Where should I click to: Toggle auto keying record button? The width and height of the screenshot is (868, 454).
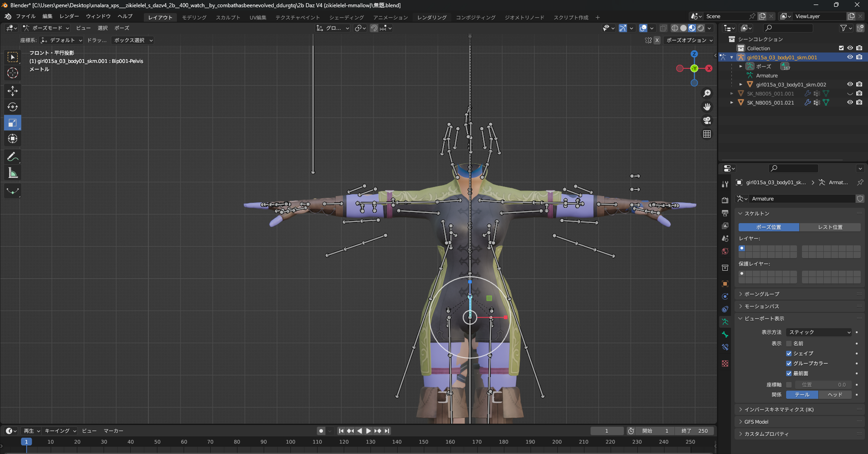pos(321,431)
